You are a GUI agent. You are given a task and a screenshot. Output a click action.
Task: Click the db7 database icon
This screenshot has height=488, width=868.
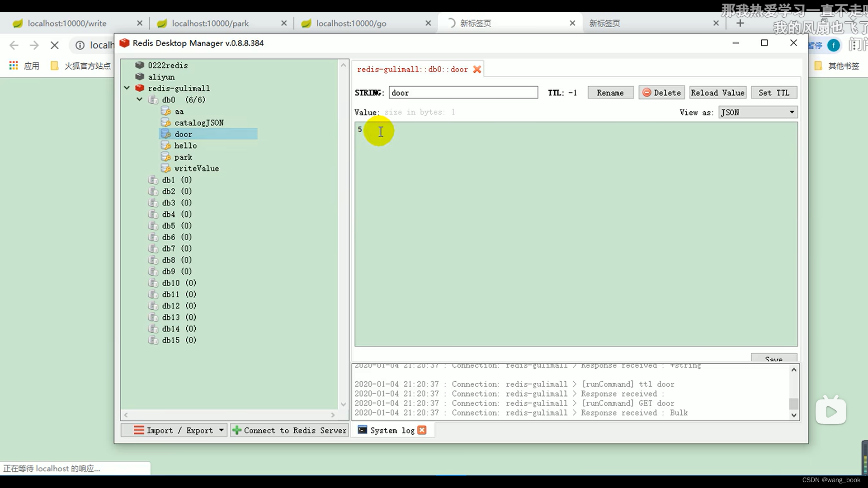(153, 249)
